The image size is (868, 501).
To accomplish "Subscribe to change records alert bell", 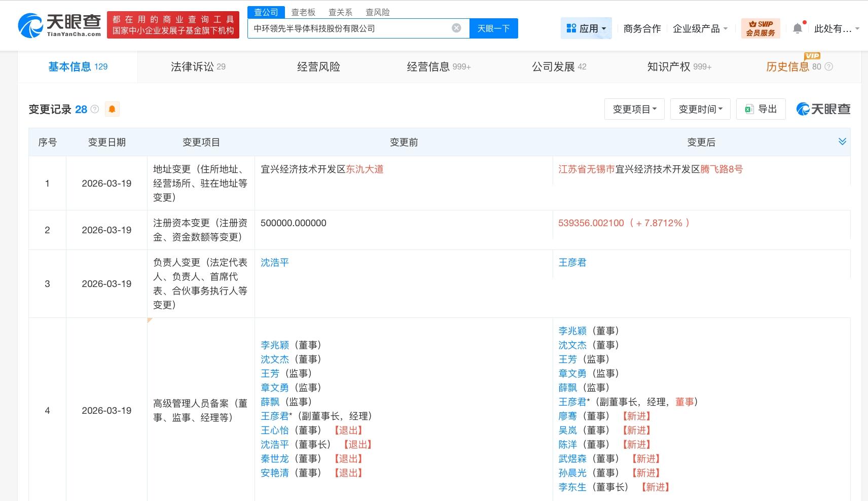I will pos(112,109).
